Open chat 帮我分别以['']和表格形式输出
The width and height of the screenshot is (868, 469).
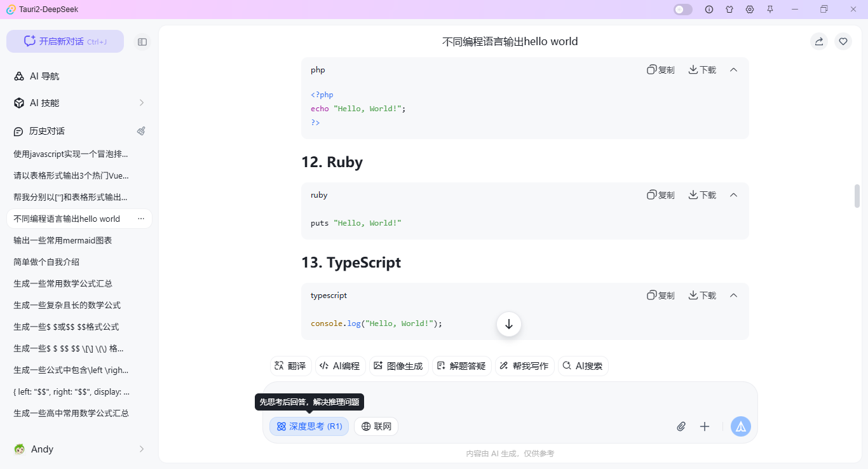[x=79, y=197]
